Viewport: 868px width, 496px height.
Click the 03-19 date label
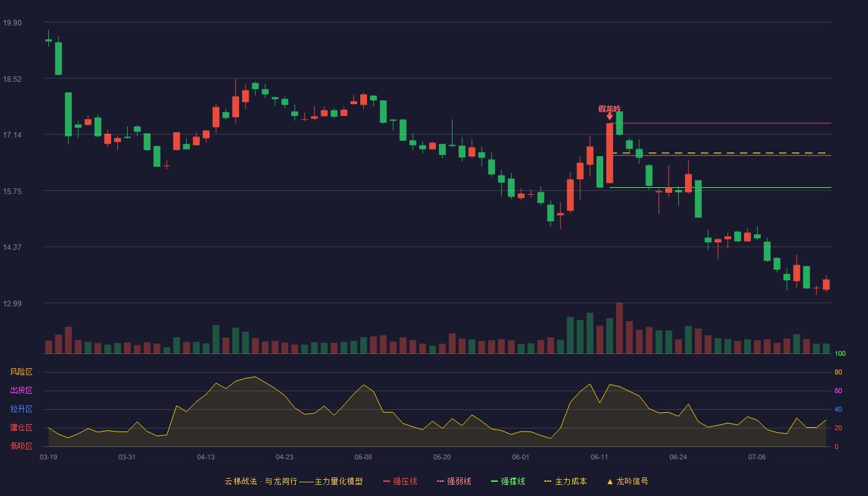pyautogui.click(x=48, y=457)
